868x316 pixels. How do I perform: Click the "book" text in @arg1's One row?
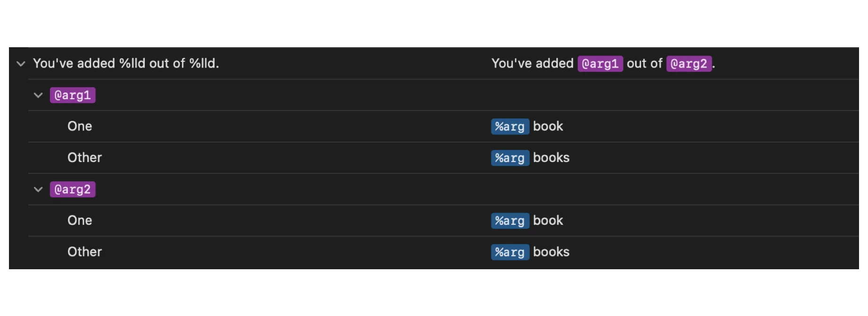(548, 126)
